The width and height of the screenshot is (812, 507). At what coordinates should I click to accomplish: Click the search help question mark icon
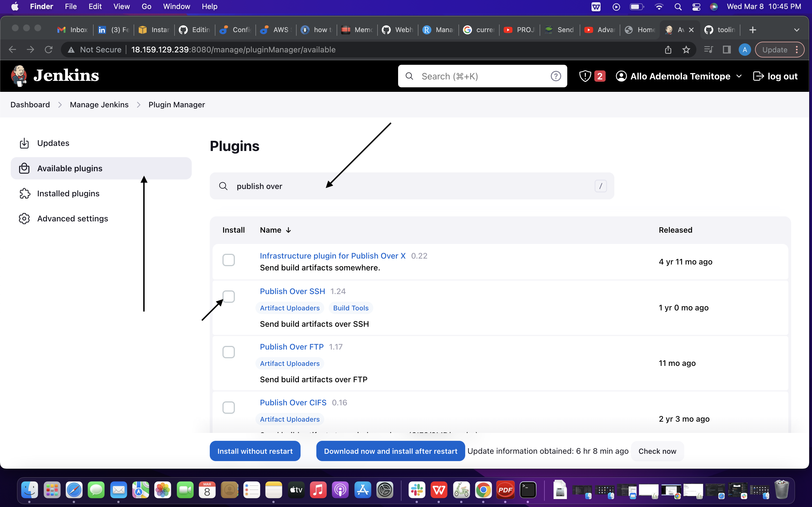556,76
